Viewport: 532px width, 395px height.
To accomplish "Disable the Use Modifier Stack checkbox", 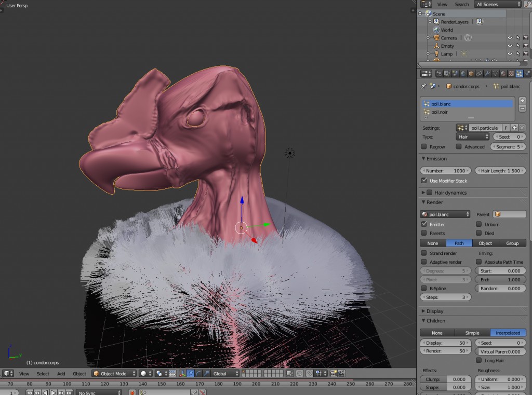I will (425, 181).
